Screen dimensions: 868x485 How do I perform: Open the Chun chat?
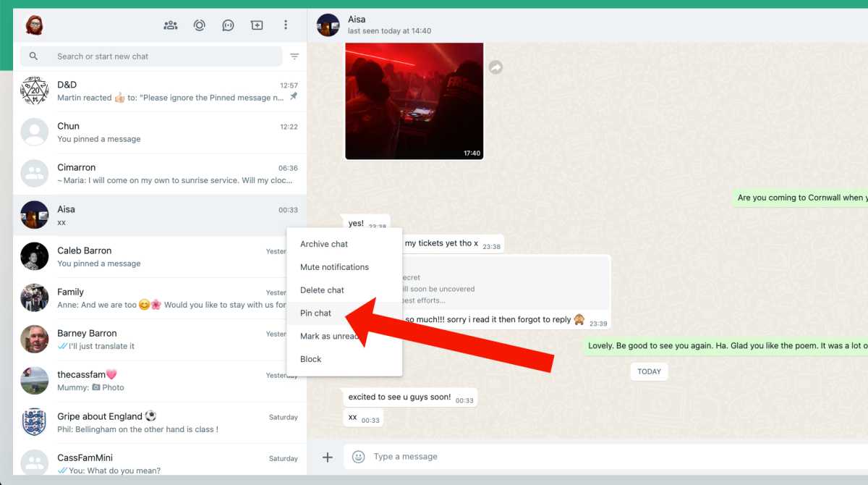(160, 132)
